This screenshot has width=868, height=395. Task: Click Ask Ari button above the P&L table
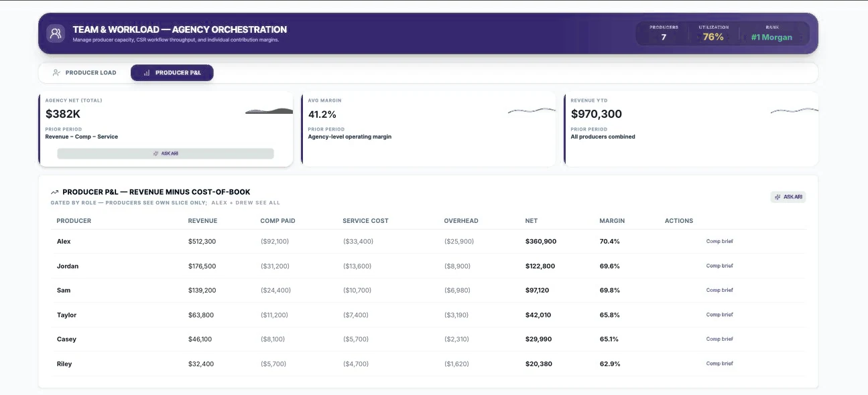pyautogui.click(x=788, y=197)
